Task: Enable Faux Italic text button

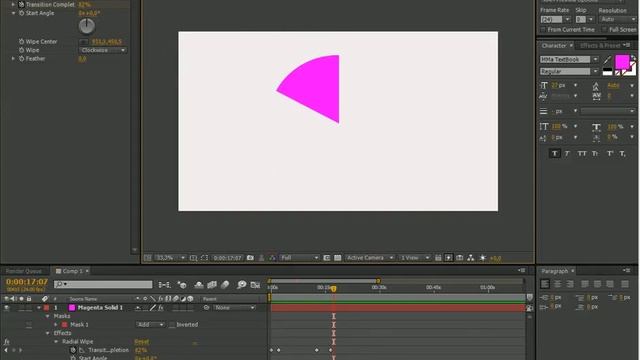Action: coord(567,154)
